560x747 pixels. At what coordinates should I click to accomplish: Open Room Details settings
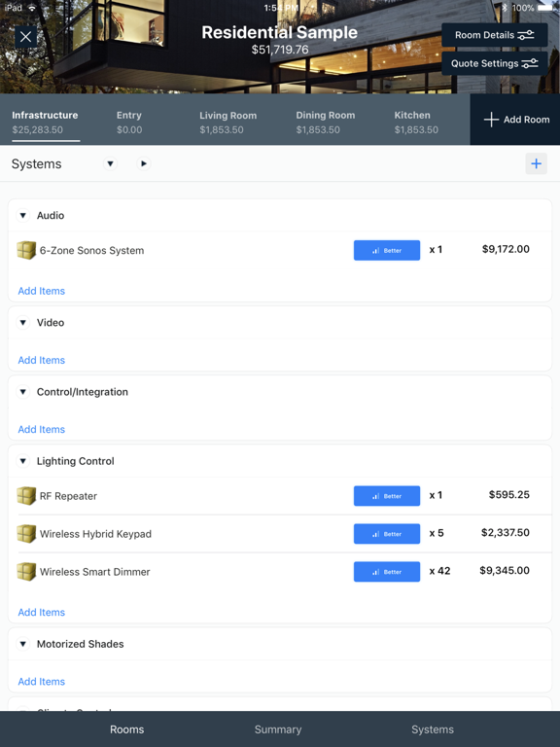(x=494, y=35)
